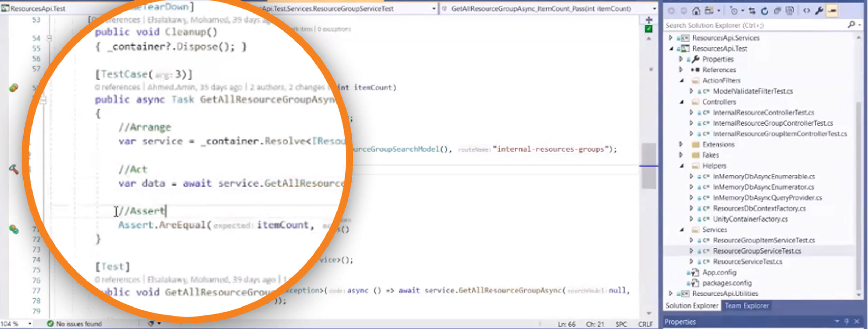Refresh the Solution Explorer tree

pos(765,10)
